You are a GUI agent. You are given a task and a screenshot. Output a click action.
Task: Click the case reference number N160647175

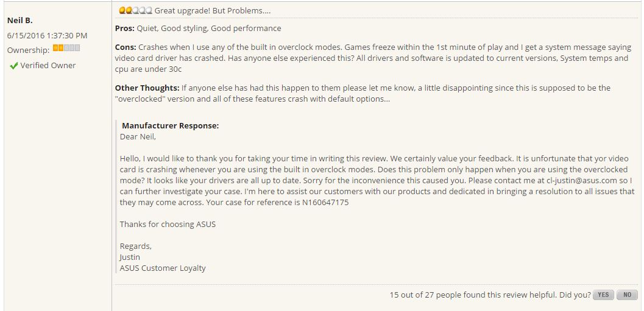click(325, 202)
